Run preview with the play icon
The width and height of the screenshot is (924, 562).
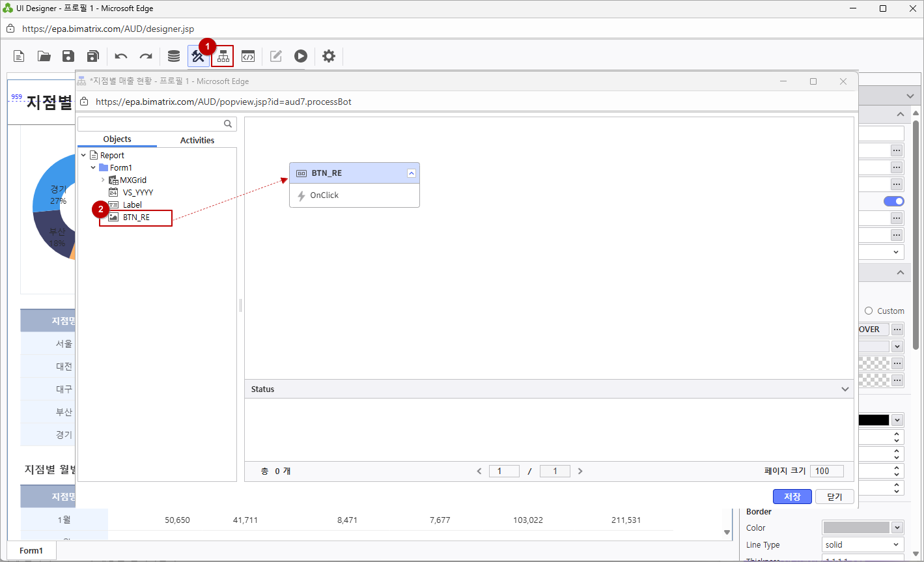click(x=300, y=56)
